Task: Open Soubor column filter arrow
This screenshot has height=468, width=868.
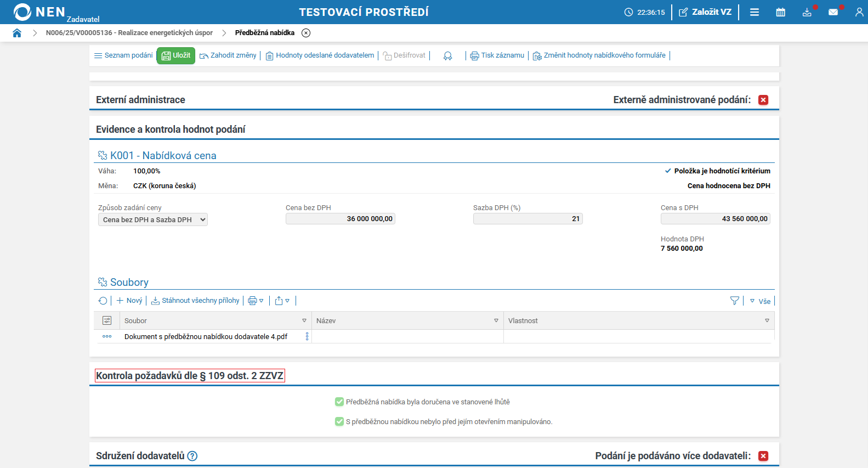Action: pos(304,321)
